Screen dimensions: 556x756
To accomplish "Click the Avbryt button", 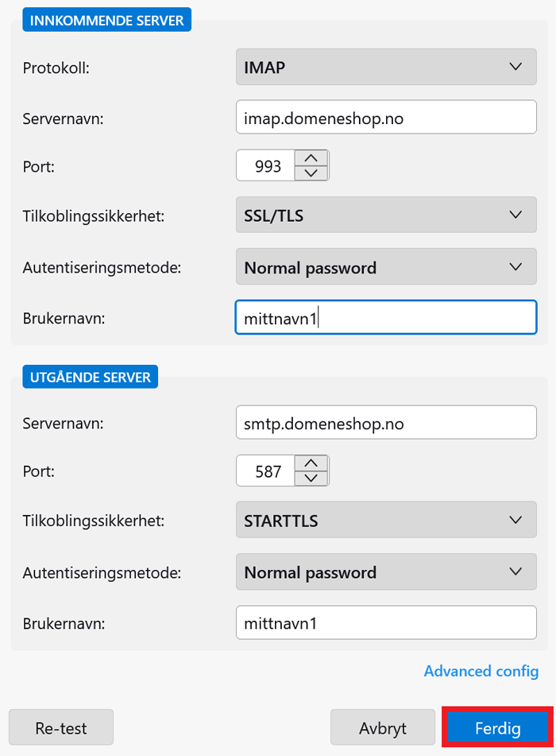I will (x=382, y=727).
